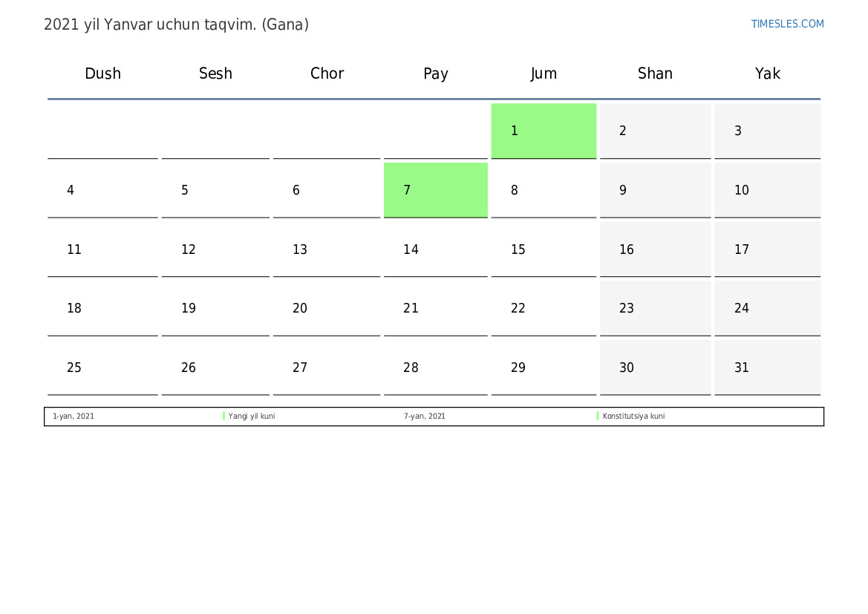Image resolution: width=868 pixels, height=614 pixels.
Task: Click the Jum weekday header
Action: click(544, 74)
